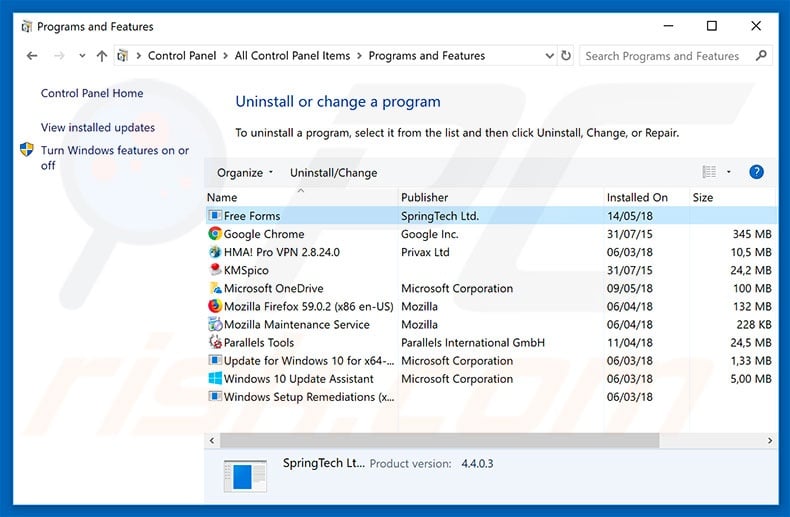Click the shield icon beside Windows features
This screenshot has height=517, width=790.
tap(27, 150)
